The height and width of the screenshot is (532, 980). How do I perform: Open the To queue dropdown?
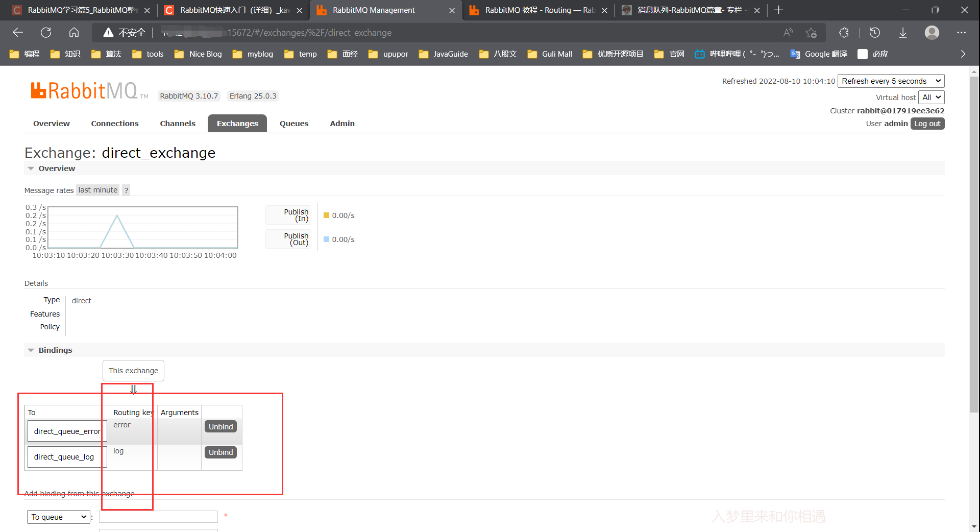tap(59, 517)
